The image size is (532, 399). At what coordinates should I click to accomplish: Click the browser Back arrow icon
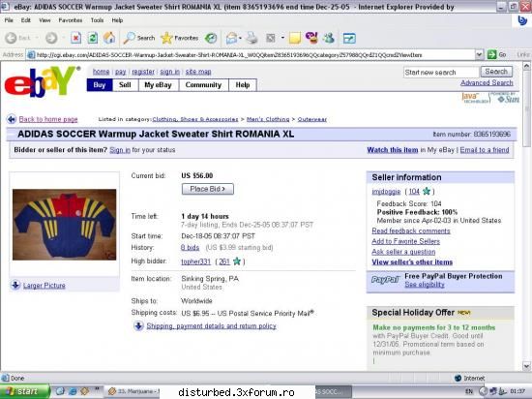tap(11, 38)
